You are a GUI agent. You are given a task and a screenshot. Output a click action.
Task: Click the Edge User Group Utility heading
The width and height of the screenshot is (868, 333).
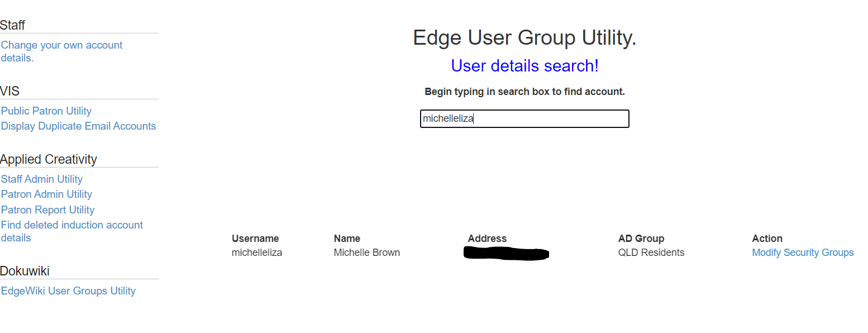pyautogui.click(x=524, y=38)
